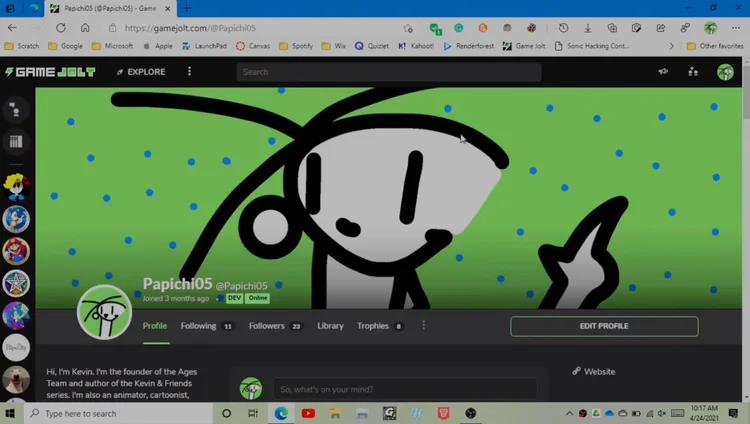Open the Spotify bookmarks folder
This screenshot has height=424, width=750.
[x=296, y=46]
